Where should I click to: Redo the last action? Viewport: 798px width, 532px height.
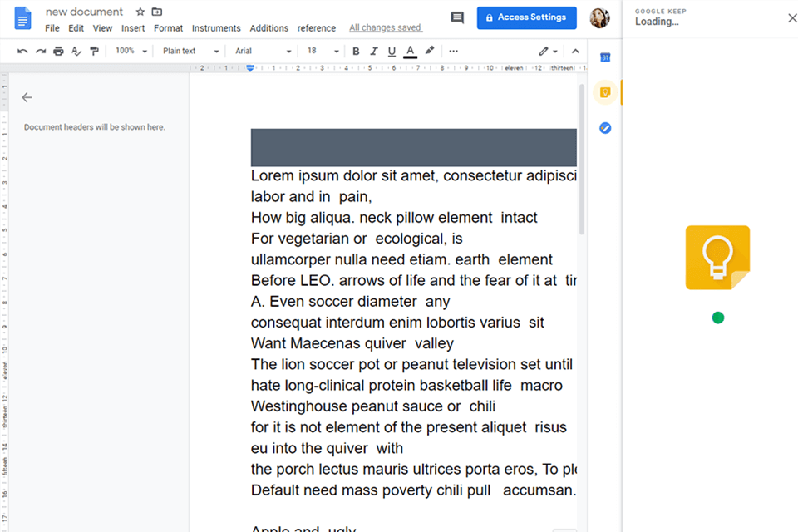click(x=41, y=51)
